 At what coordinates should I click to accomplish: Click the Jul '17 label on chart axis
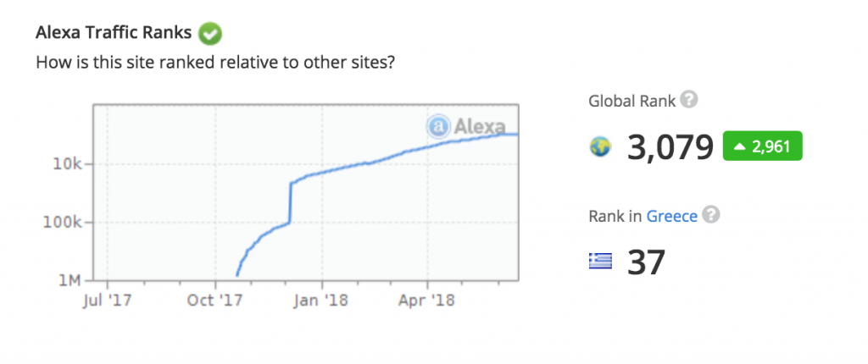(x=108, y=299)
